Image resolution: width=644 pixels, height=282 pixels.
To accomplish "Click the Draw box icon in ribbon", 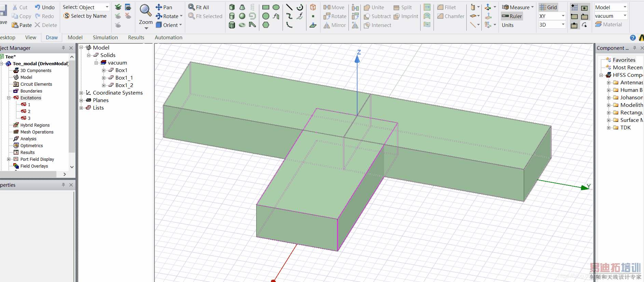I will point(232,7).
